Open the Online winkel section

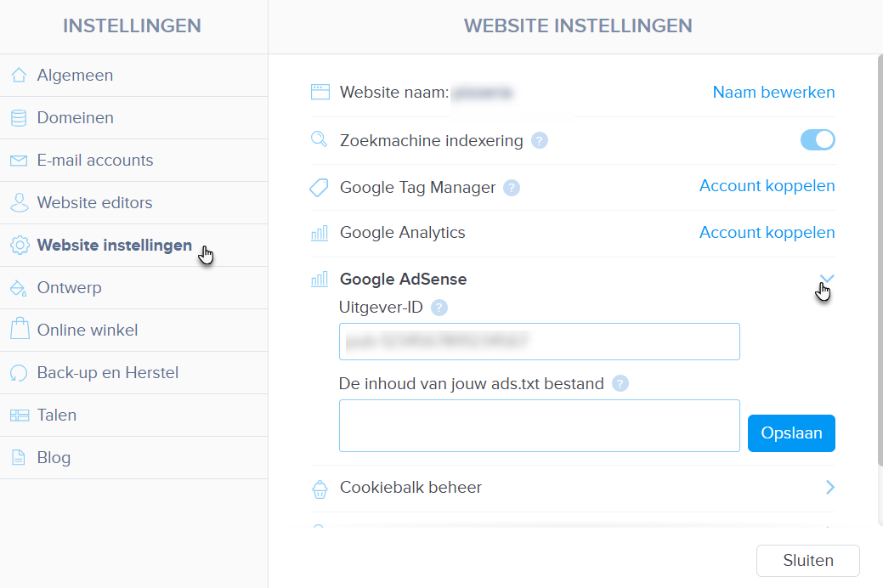coord(87,331)
